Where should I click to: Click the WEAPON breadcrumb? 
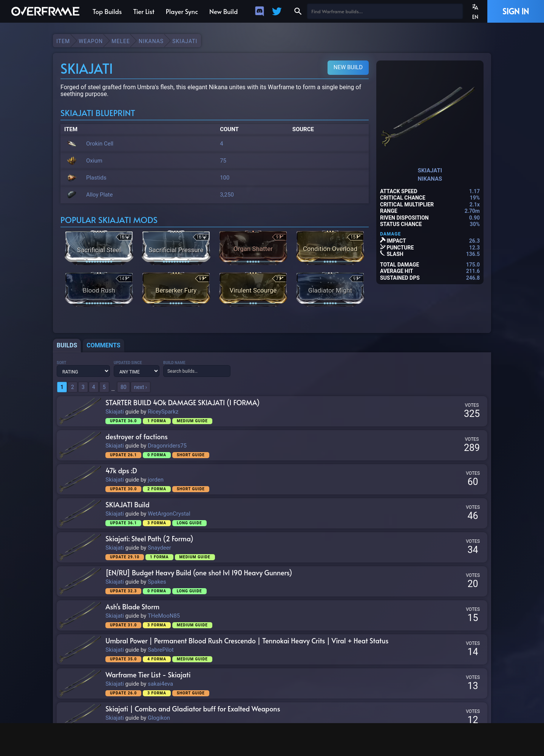[91, 41]
